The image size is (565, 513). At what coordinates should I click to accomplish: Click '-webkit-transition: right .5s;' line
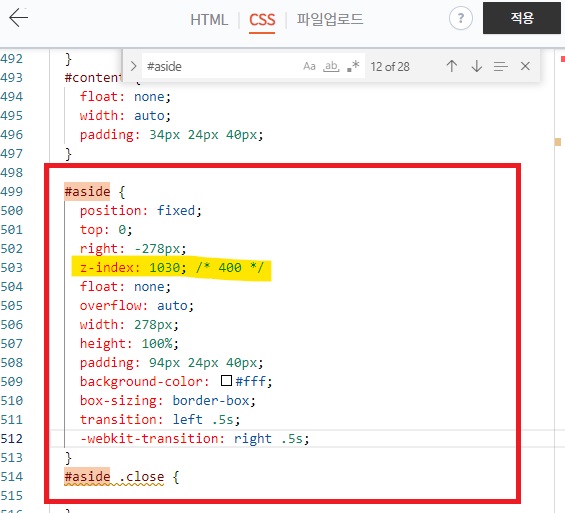pyautogui.click(x=195, y=439)
